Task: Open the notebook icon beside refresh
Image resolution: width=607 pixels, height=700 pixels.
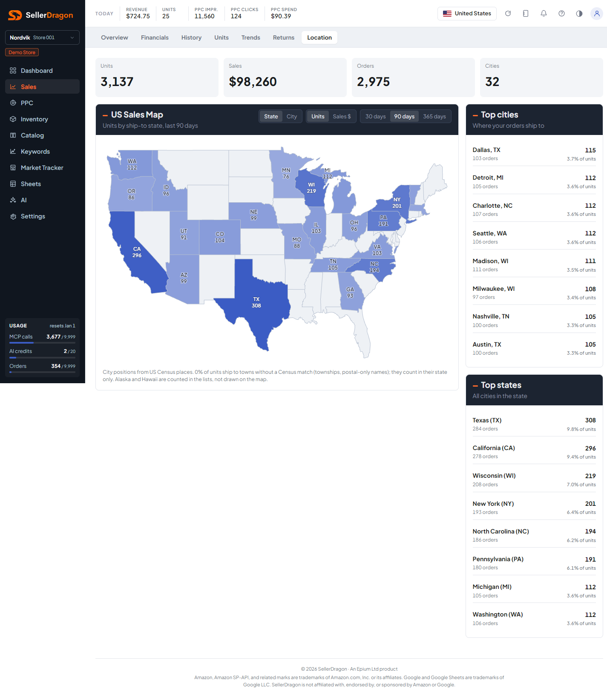Action: pyautogui.click(x=526, y=14)
